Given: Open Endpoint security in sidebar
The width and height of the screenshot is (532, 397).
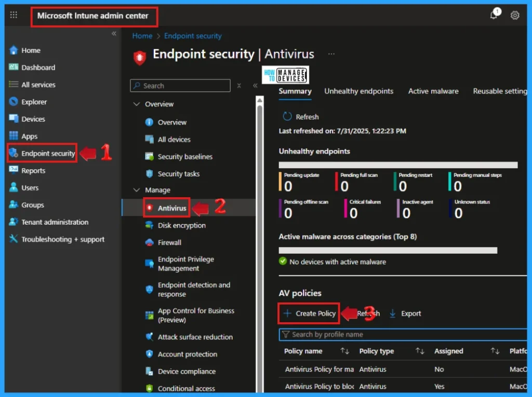Looking at the screenshot, I should point(42,153).
